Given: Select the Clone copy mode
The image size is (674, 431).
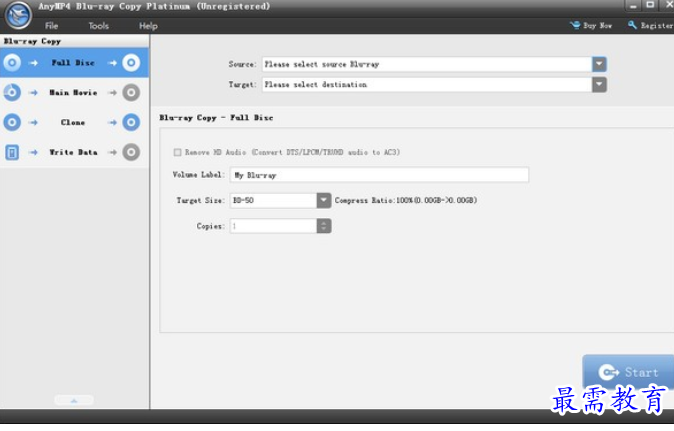Looking at the screenshot, I should 74,122.
